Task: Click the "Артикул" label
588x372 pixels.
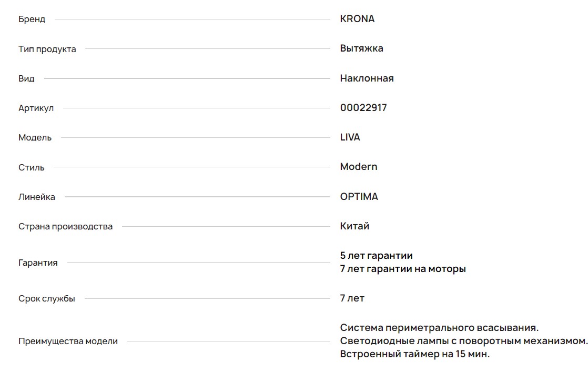Action: click(36, 108)
